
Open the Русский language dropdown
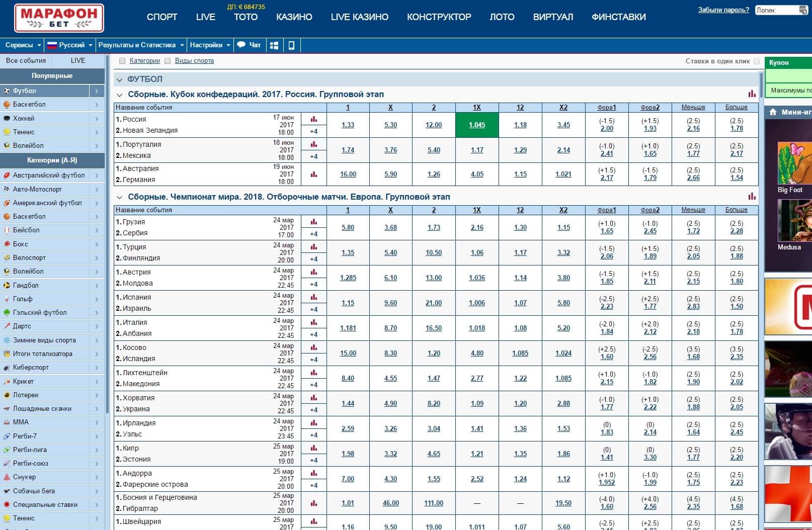[70, 45]
